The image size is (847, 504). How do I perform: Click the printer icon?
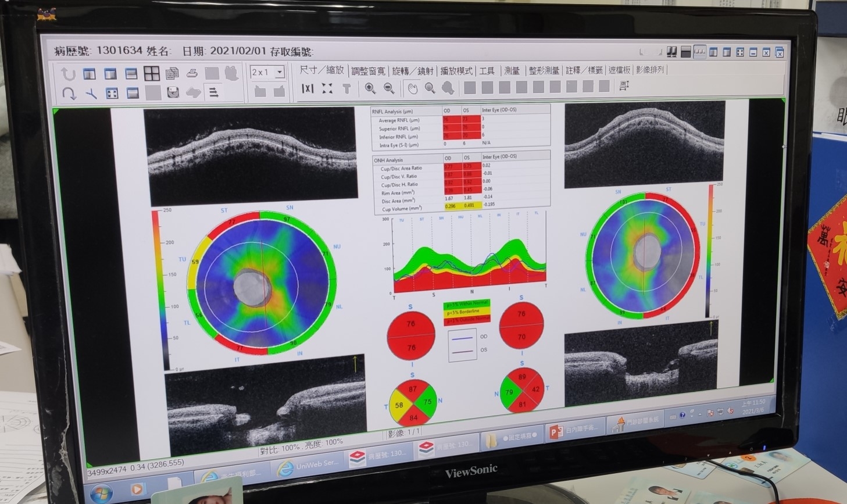(192, 73)
